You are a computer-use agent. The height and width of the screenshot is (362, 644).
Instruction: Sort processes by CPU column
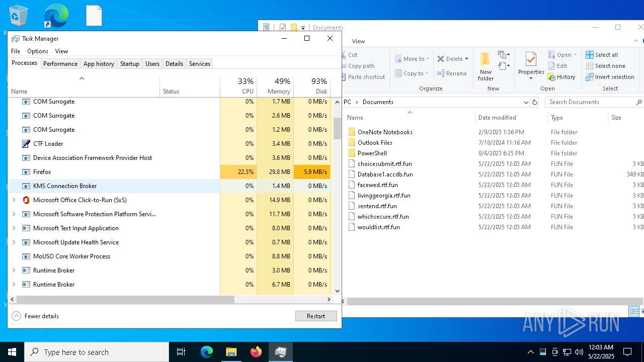(238, 86)
